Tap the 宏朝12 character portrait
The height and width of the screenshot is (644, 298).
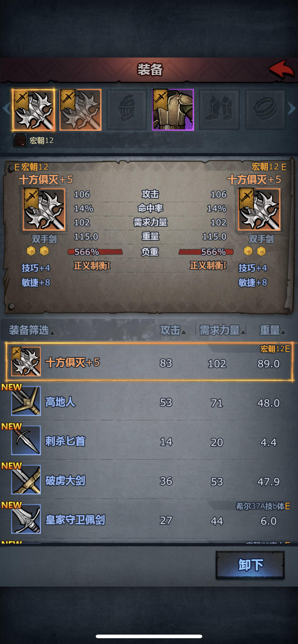[x=20, y=141]
